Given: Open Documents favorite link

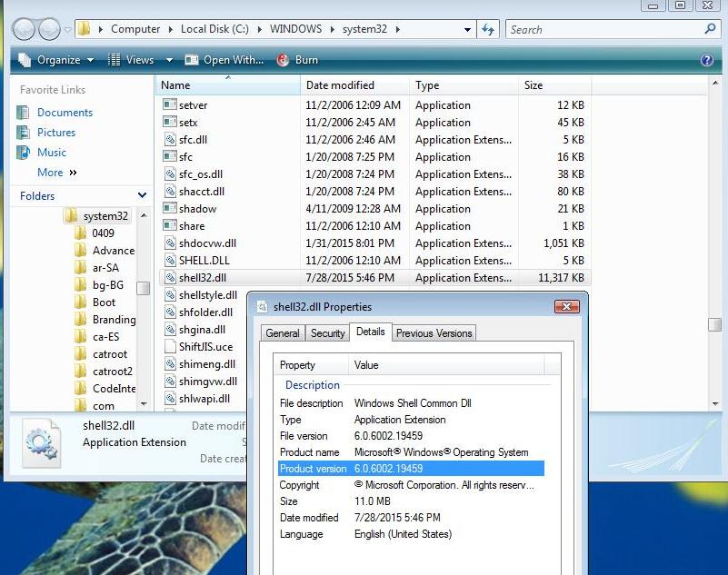Looking at the screenshot, I should 65,113.
